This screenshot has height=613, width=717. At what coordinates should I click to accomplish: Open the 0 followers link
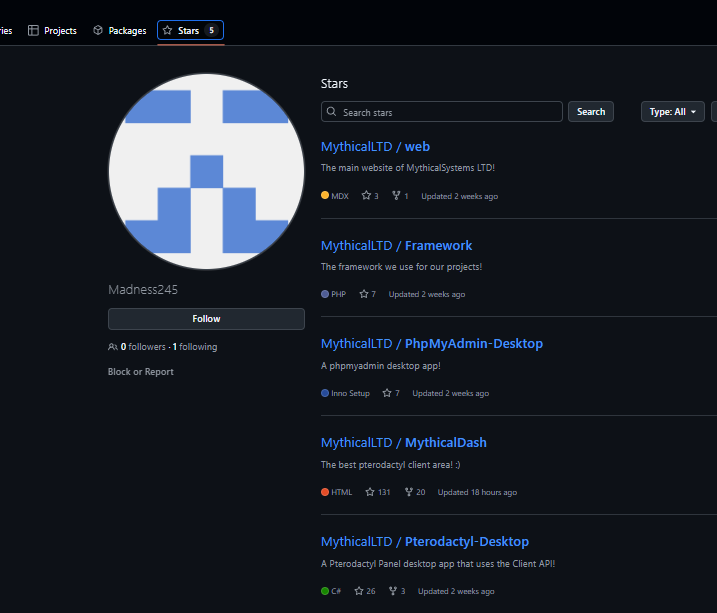143,347
